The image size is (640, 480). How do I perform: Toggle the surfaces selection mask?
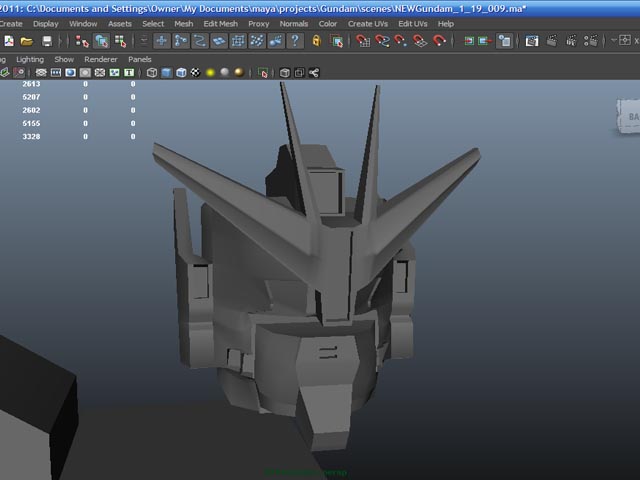click(219, 41)
